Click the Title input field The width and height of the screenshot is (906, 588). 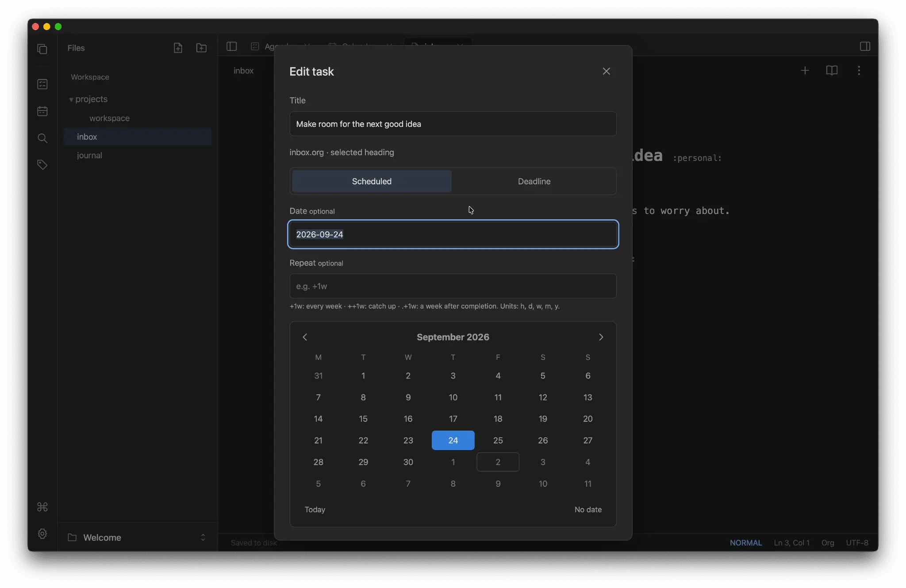[453, 124]
